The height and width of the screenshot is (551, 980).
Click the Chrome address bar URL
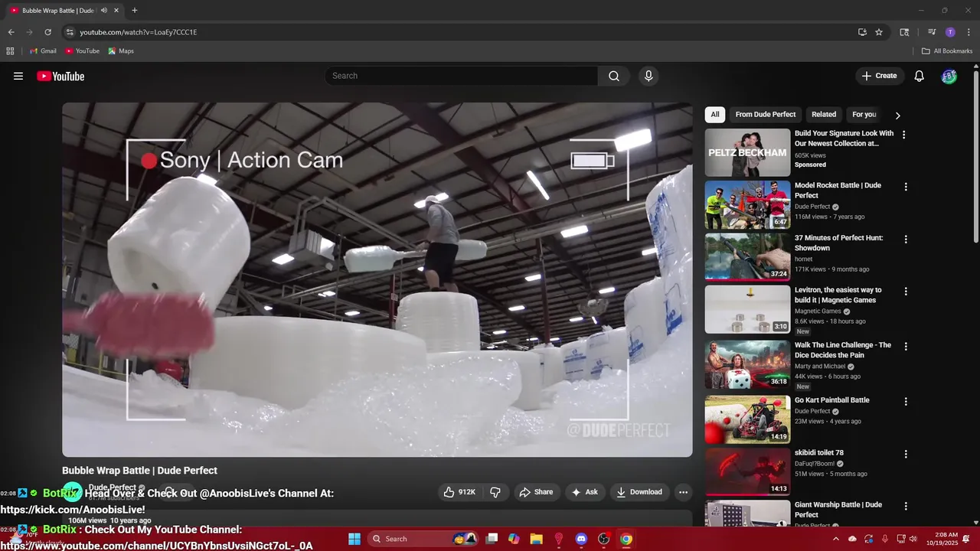[x=139, y=32]
